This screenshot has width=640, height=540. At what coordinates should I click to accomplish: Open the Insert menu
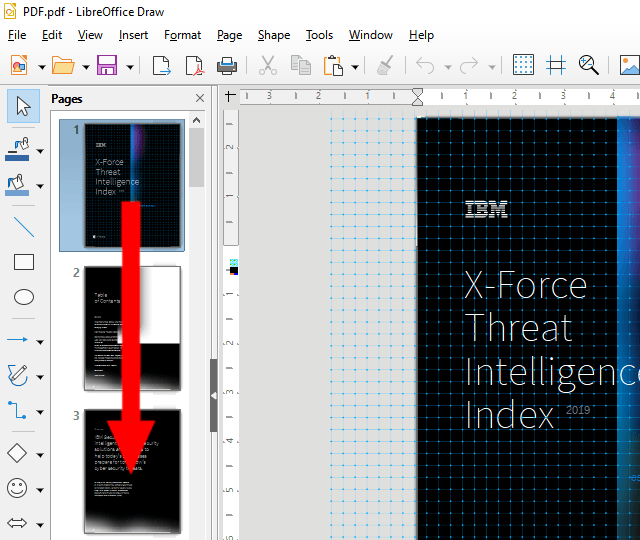tap(133, 35)
